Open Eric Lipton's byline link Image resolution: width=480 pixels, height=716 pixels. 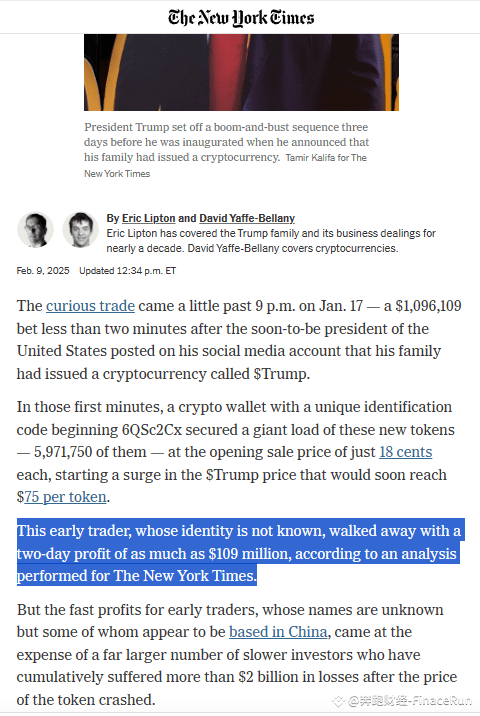[148, 218]
